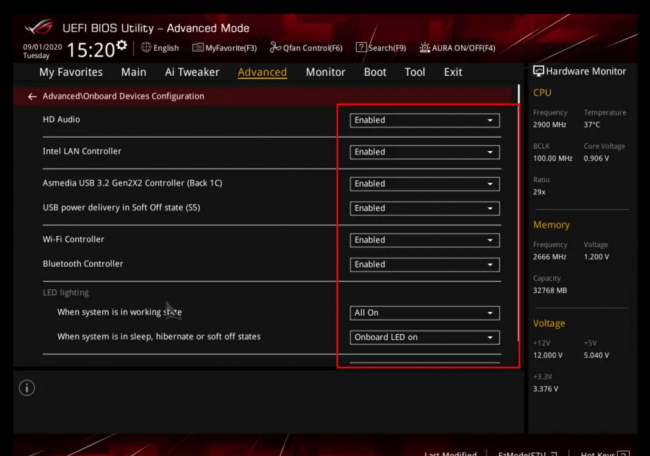The width and height of the screenshot is (650, 456).
Task: Open Qfan Control(F6)
Action: point(306,48)
